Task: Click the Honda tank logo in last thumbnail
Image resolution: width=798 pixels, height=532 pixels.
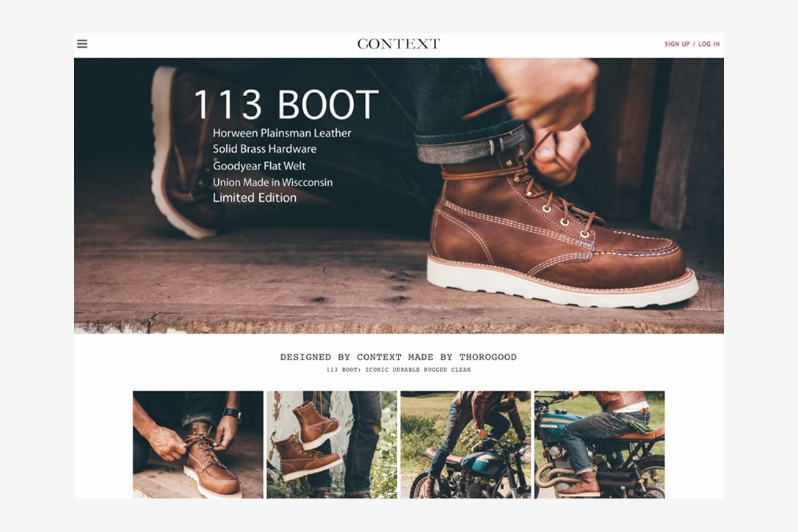Action: (x=548, y=425)
